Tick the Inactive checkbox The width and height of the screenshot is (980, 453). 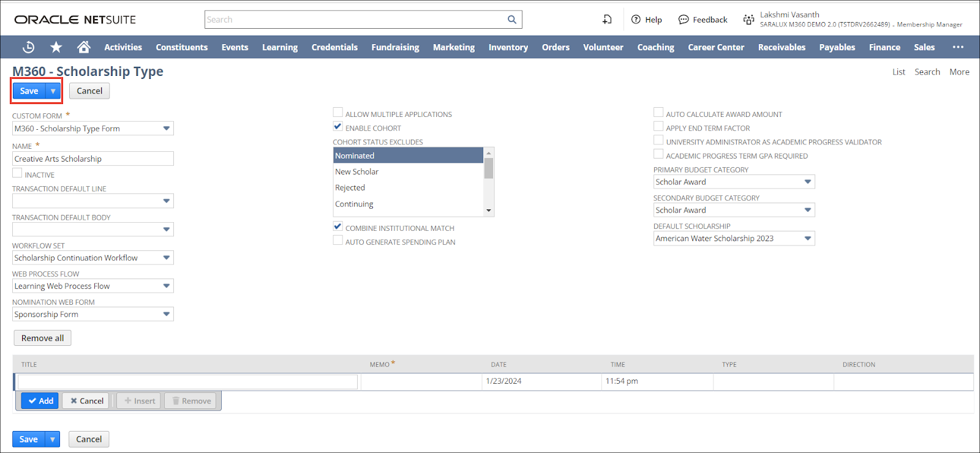pos(17,173)
